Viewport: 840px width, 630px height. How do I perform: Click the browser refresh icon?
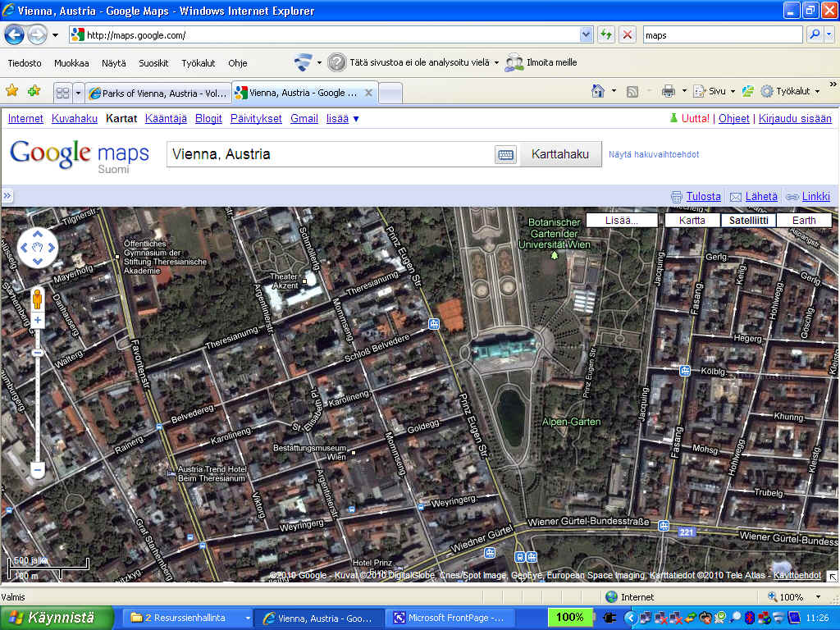tap(606, 34)
